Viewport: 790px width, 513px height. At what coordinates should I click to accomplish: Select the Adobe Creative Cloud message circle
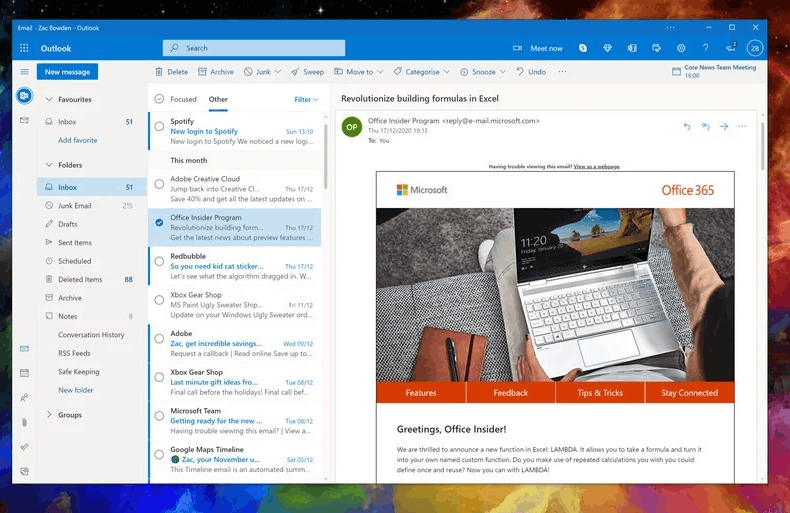159,184
